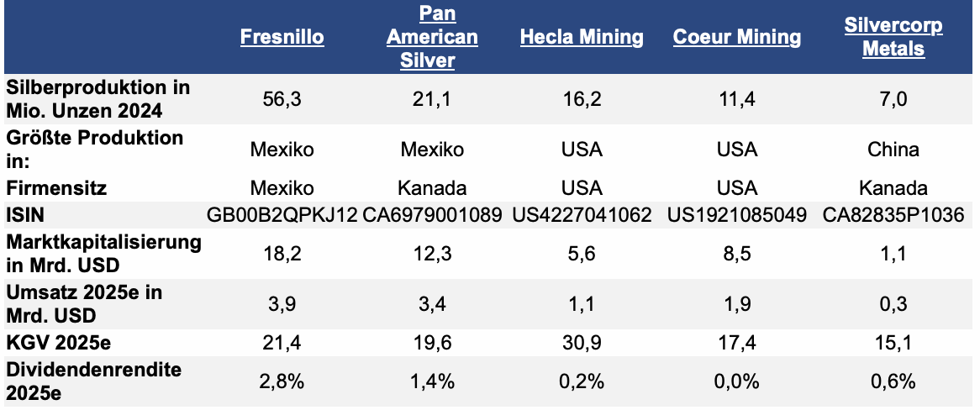Select Silvercorp's ISIN CA82835P1036
Screen dimensions: 980x410
pyautogui.click(x=893, y=215)
